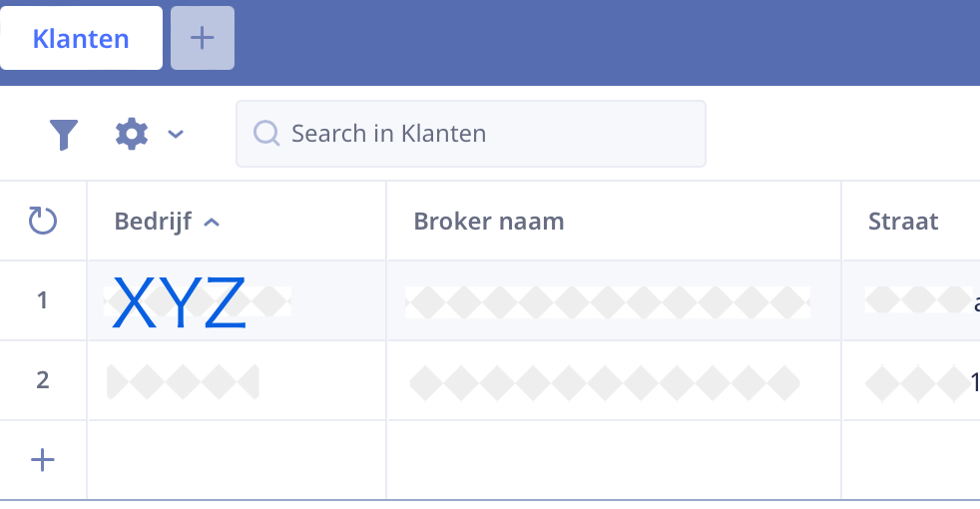Image resolution: width=980 pixels, height=509 pixels.
Task: Click the settings gear icon
Action: tap(132, 134)
